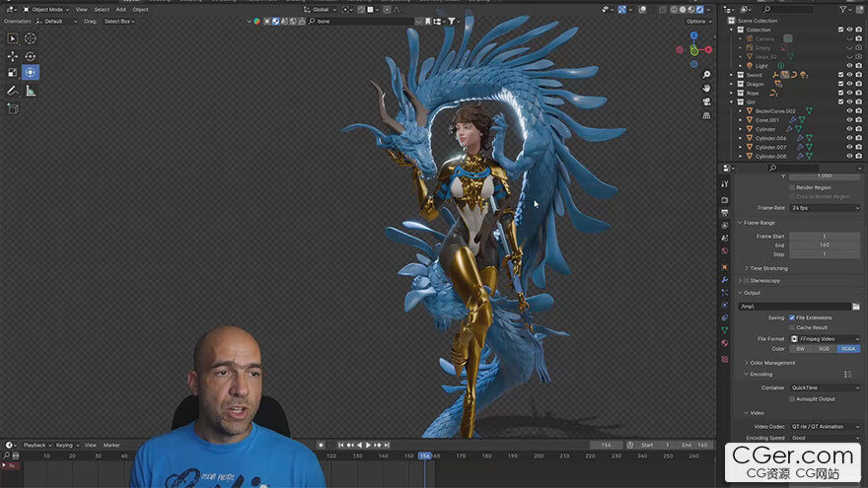Viewport: 868px width, 488px height.
Task: Open the Object Data triangle properties tab
Action: coord(725,330)
